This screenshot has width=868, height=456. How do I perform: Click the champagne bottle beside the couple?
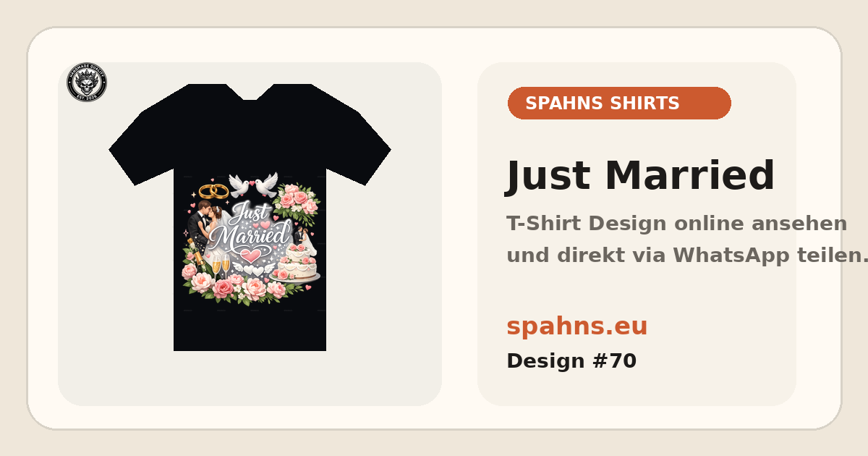[195, 252]
